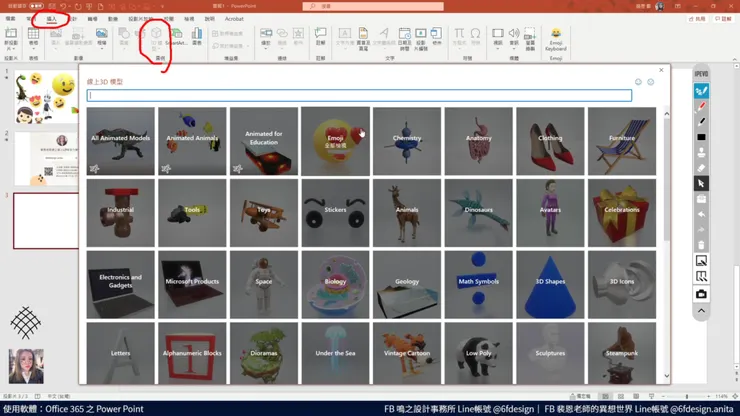Viewport: 740px width, 416px height.
Task: Open the Math Symbols category
Action: click(479, 285)
